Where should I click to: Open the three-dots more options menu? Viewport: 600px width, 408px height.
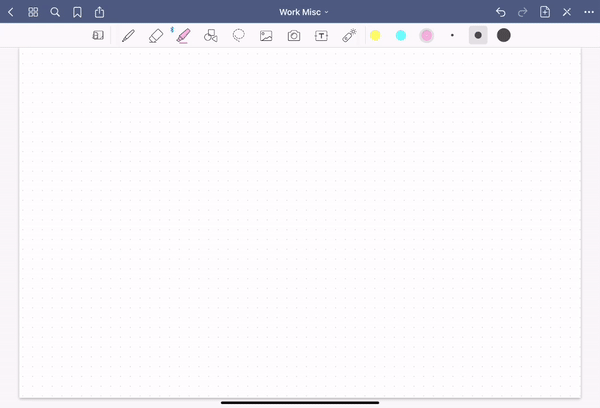pos(589,12)
